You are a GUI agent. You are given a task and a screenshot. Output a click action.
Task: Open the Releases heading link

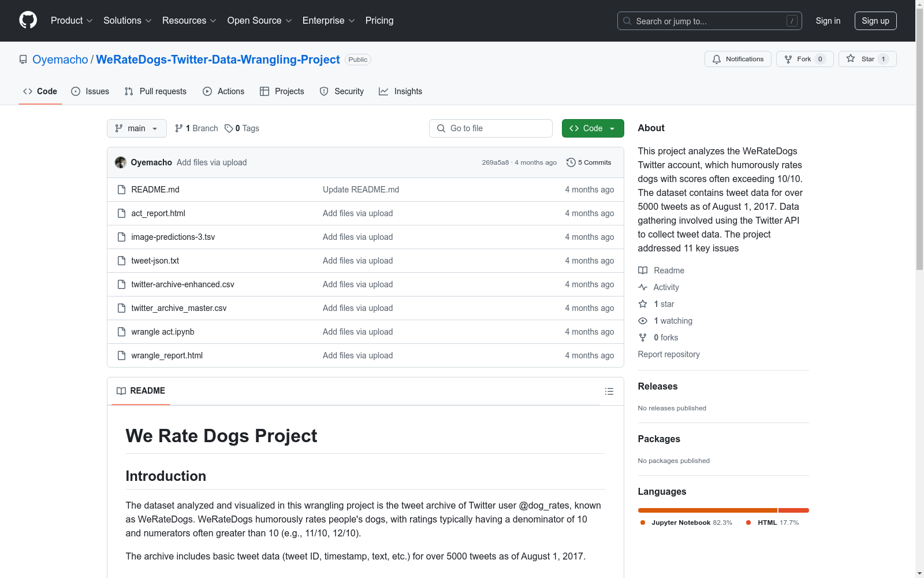(x=658, y=386)
